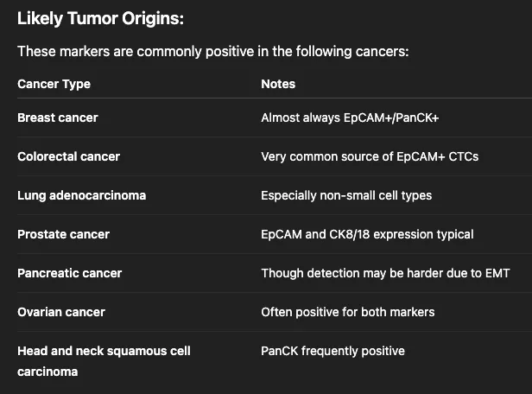Click the note "EpCAM and CK8/18 expression typical"

[x=367, y=234]
